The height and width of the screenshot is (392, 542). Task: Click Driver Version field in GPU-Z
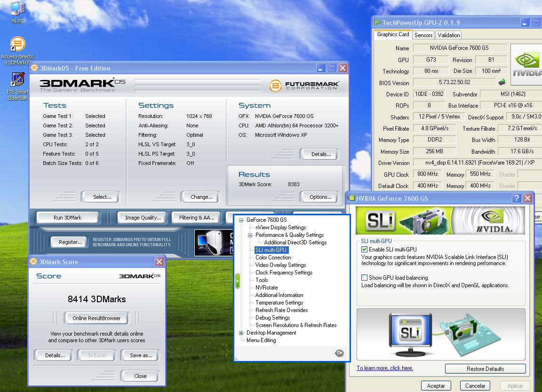point(478,162)
